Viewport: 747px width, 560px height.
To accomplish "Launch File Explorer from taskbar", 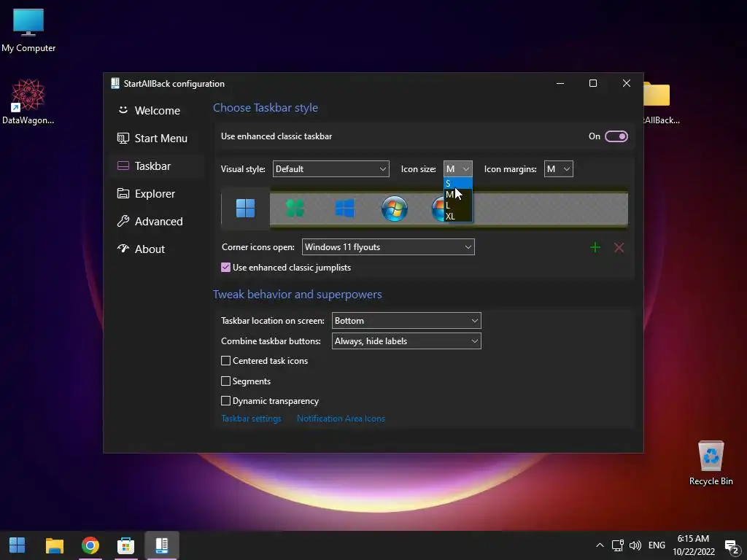I will coord(54,545).
